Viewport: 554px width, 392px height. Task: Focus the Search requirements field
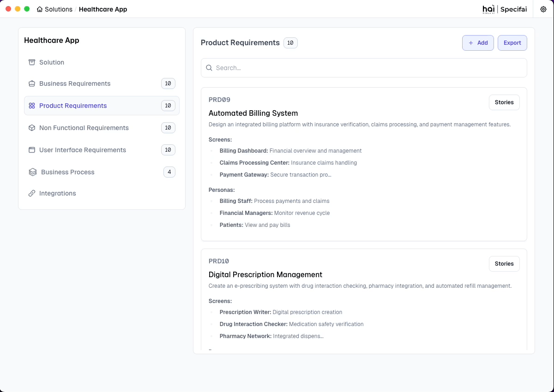[x=364, y=68]
